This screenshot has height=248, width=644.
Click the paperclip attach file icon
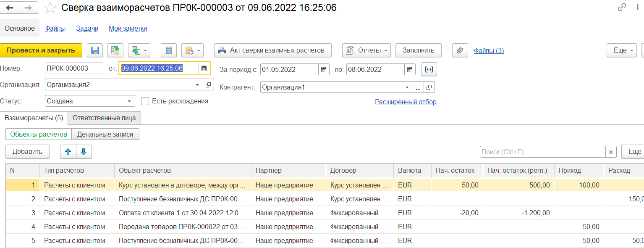click(x=460, y=50)
